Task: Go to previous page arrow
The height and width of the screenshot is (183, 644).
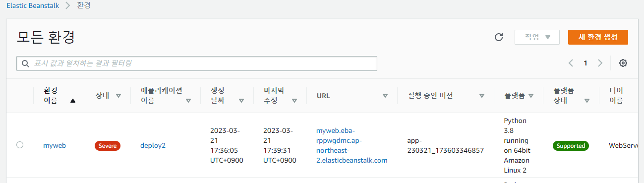Action: coord(571,63)
